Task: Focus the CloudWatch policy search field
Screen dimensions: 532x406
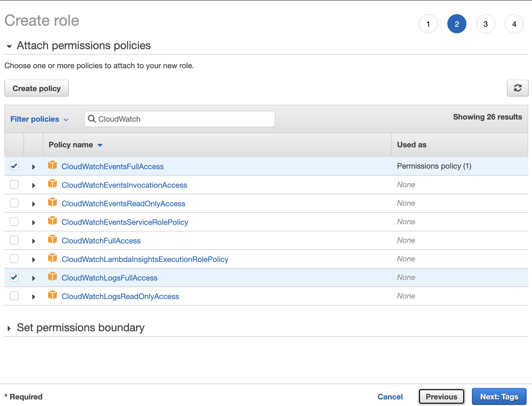Action: tap(184, 119)
